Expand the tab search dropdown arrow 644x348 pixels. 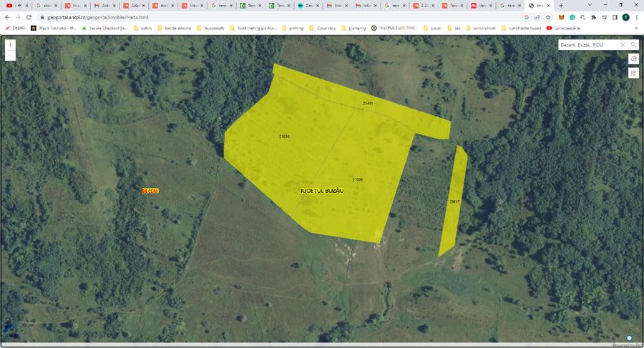[590, 5]
